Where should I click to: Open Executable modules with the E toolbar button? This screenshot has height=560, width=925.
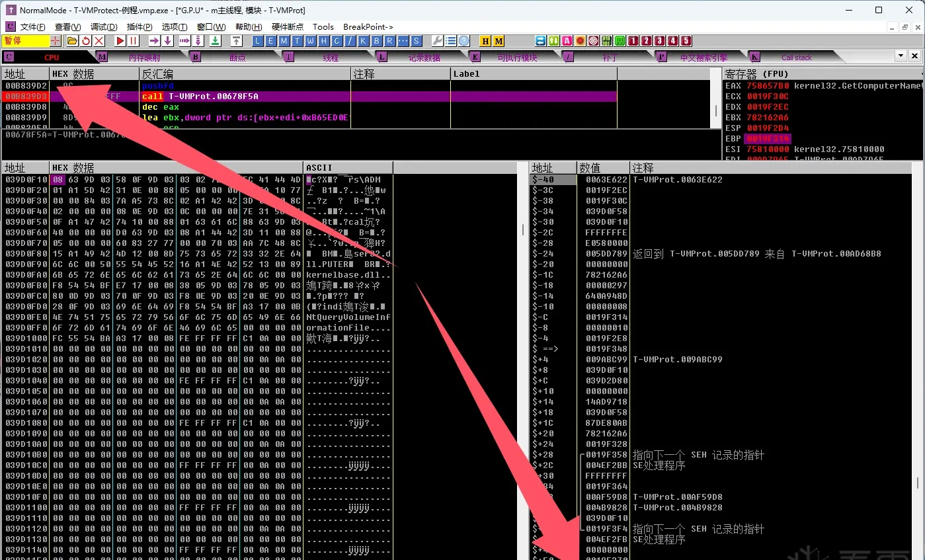point(271,41)
